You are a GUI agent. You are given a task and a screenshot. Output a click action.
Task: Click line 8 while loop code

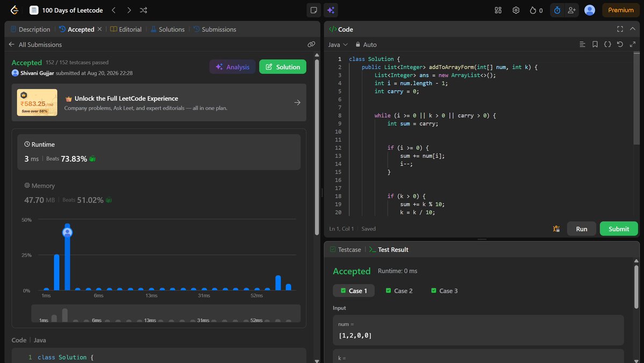coord(435,116)
